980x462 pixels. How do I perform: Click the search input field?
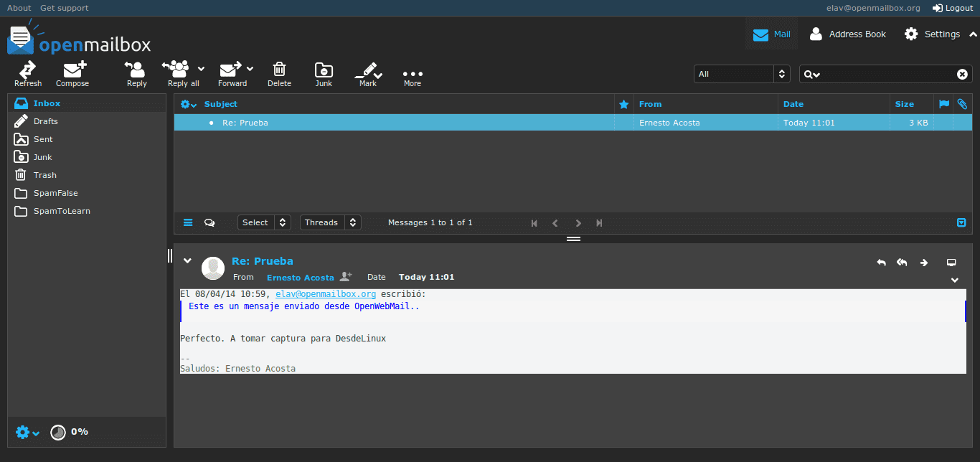point(882,74)
